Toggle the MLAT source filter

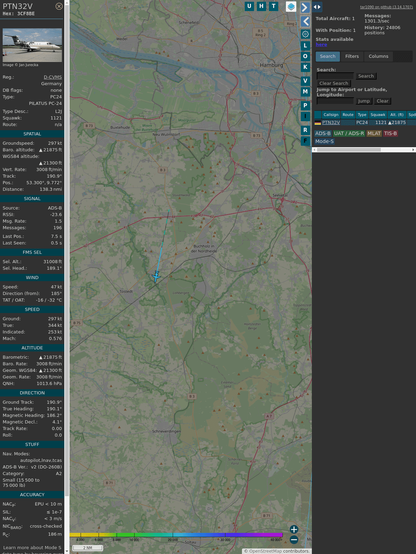coord(374,133)
